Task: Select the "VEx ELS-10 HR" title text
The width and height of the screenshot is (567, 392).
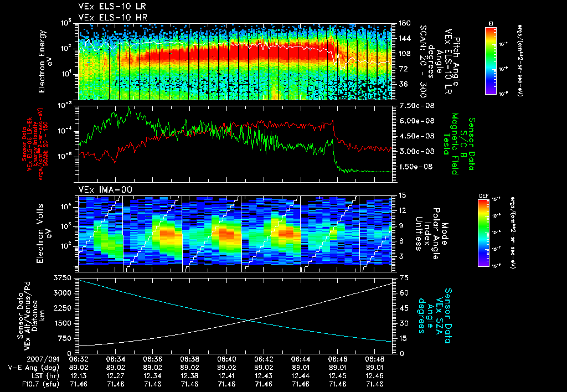Action: 113,17
